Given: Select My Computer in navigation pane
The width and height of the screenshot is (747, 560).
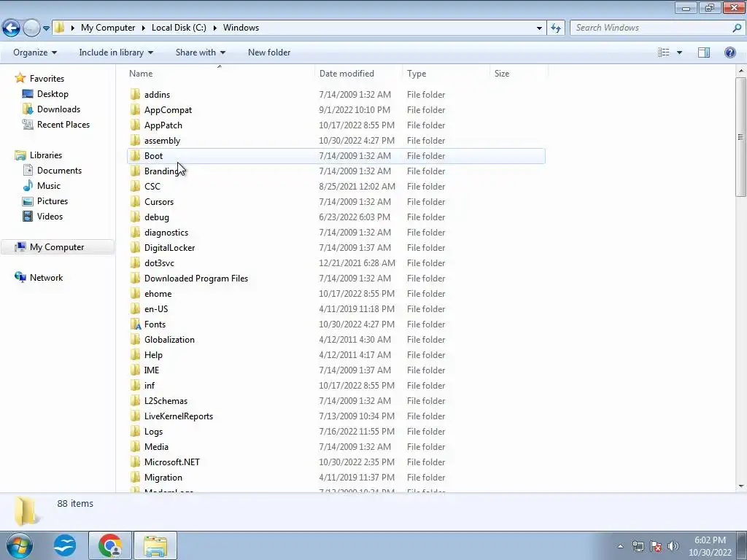Looking at the screenshot, I should click(57, 247).
